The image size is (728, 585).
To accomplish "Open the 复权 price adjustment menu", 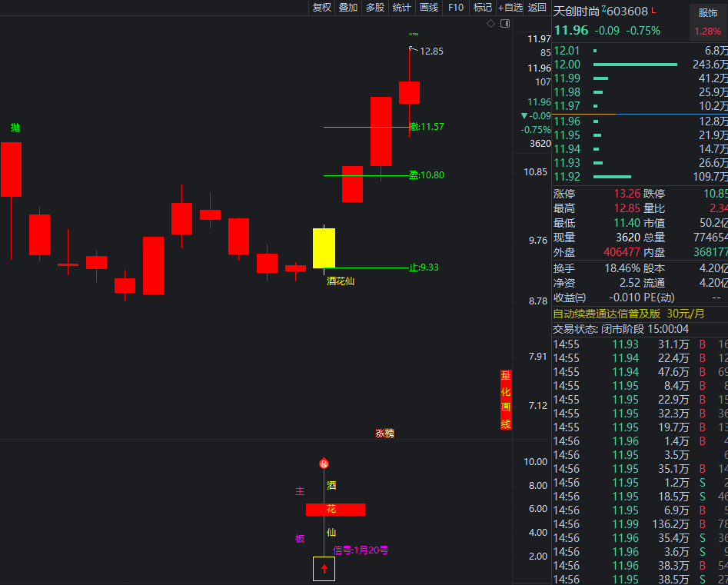I will click(x=321, y=7).
